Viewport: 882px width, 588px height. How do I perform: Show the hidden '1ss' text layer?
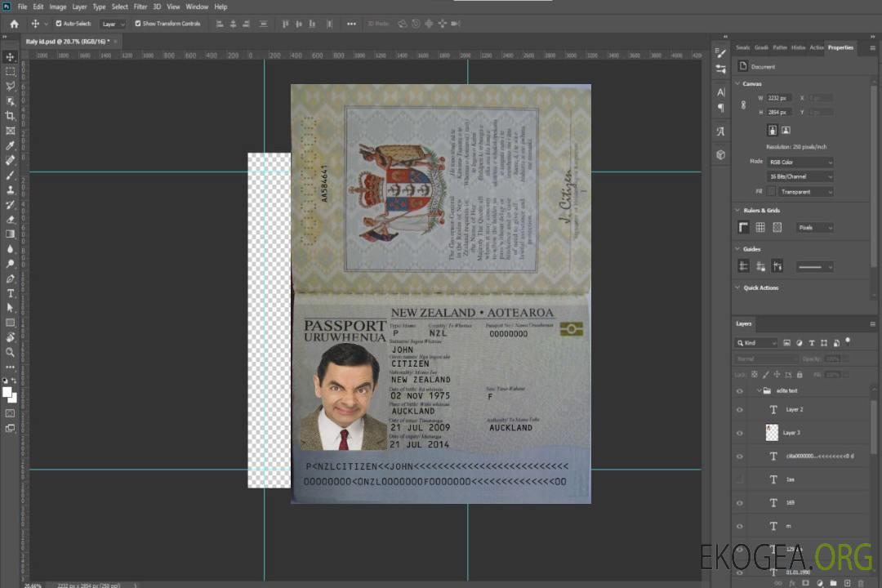click(x=740, y=479)
